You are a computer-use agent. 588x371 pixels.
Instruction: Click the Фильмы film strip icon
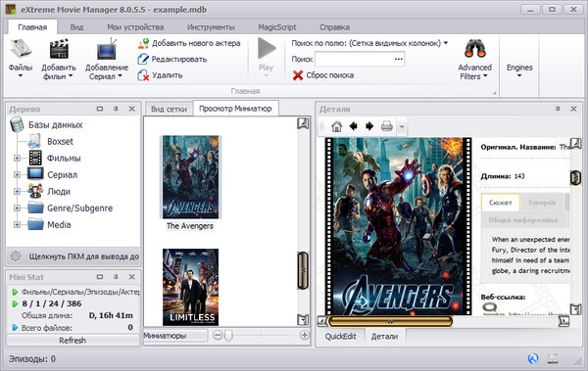click(35, 158)
